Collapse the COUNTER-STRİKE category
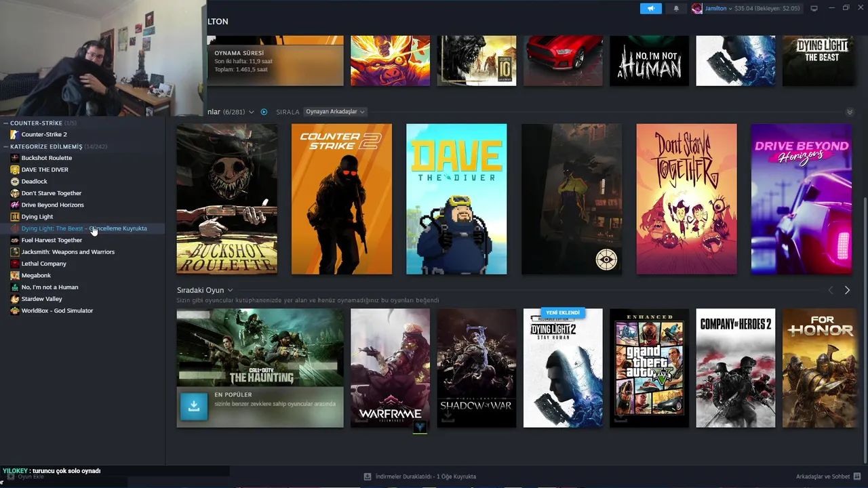Viewport: 868px width, 488px height. click(5, 123)
